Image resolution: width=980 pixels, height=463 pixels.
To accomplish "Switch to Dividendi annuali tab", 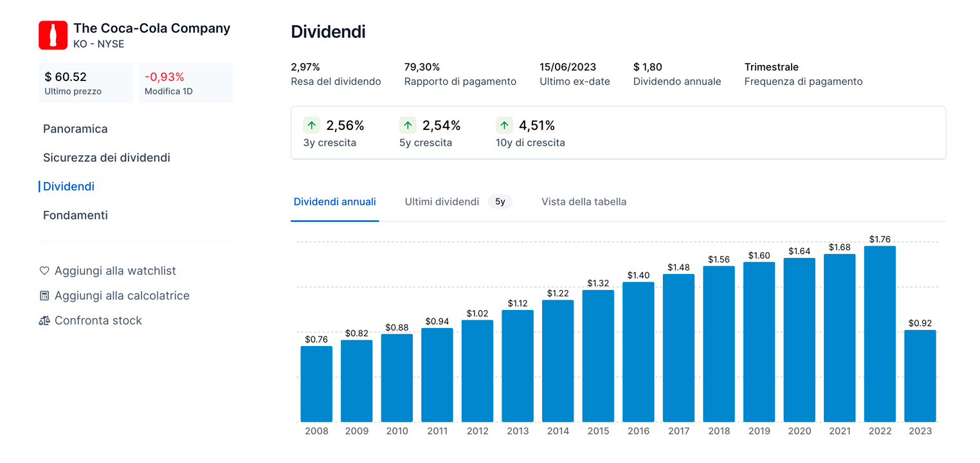I will pos(334,202).
